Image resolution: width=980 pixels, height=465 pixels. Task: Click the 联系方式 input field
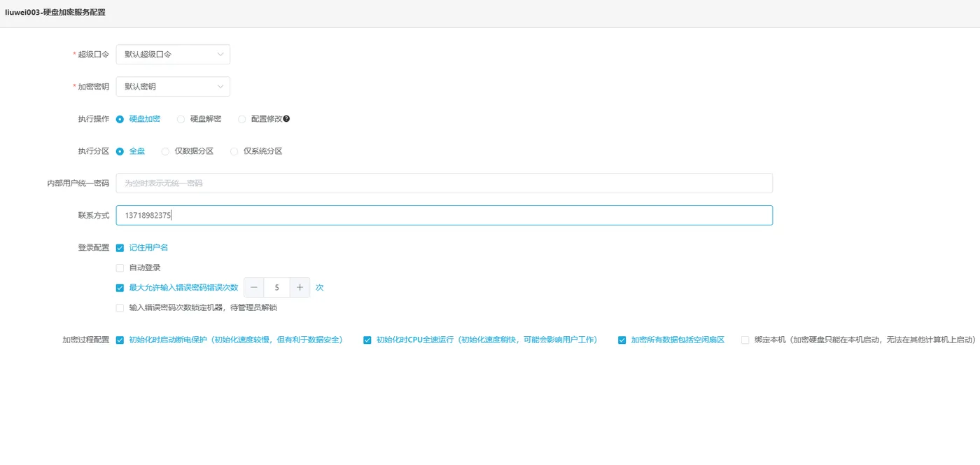tap(444, 215)
